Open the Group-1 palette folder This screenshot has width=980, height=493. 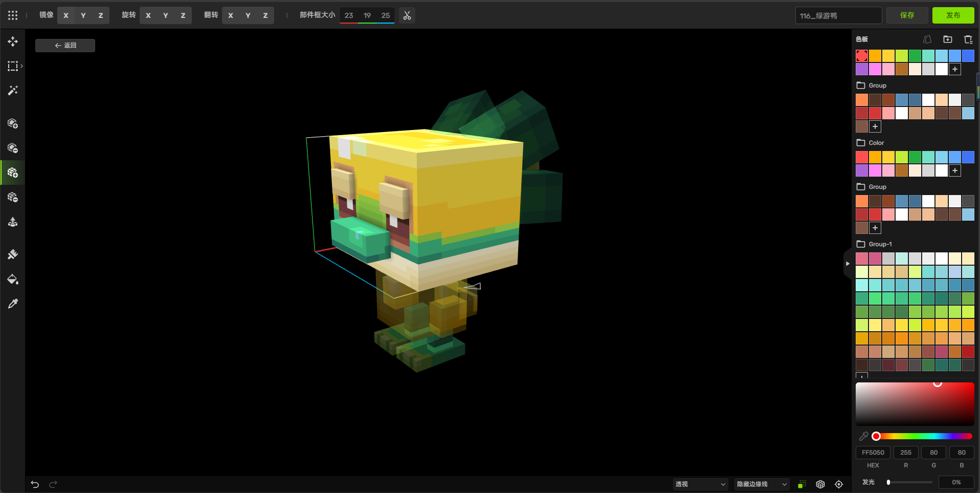click(880, 244)
